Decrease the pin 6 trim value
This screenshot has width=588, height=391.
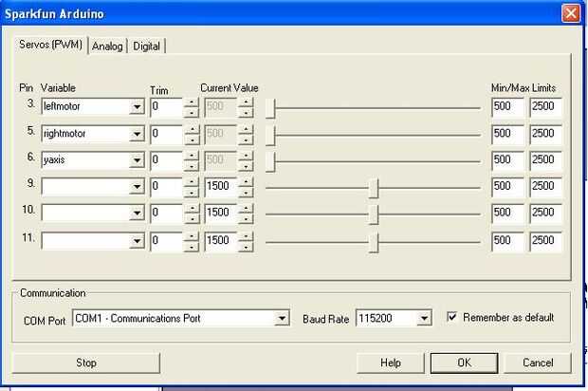click(192, 165)
